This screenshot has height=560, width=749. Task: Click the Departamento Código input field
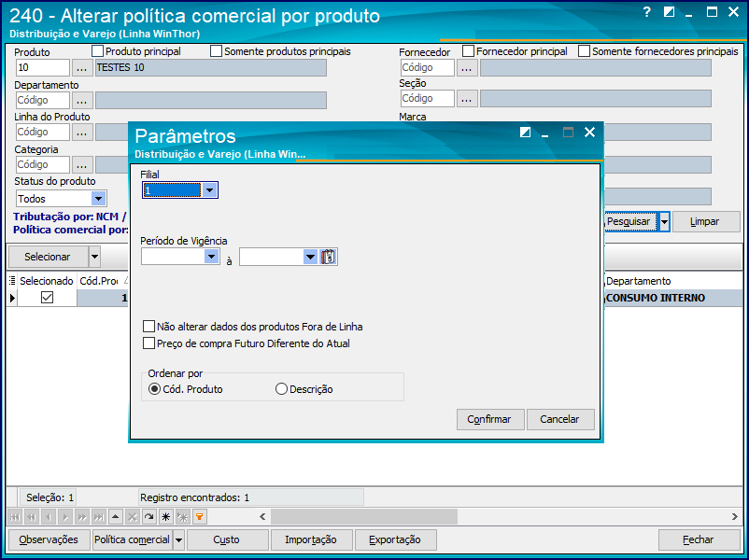43,100
